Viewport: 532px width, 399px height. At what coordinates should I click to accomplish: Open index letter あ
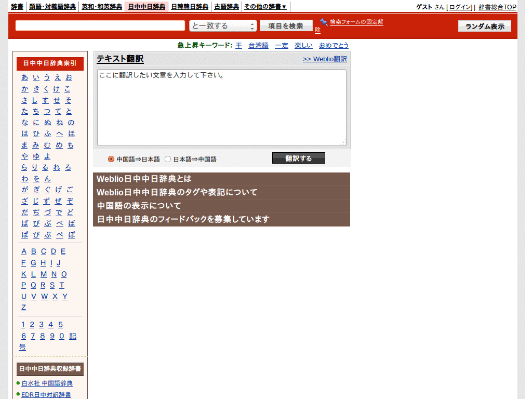[x=24, y=78]
